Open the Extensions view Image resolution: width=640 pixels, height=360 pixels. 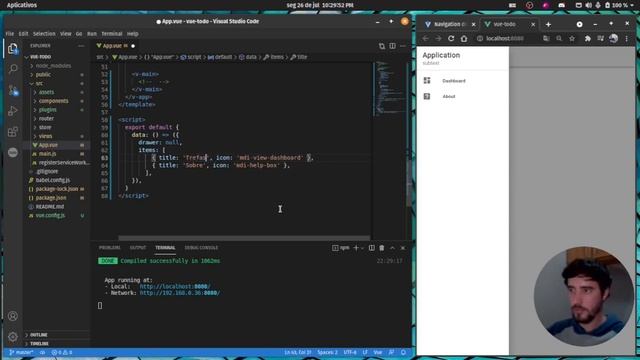pos(13,131)
